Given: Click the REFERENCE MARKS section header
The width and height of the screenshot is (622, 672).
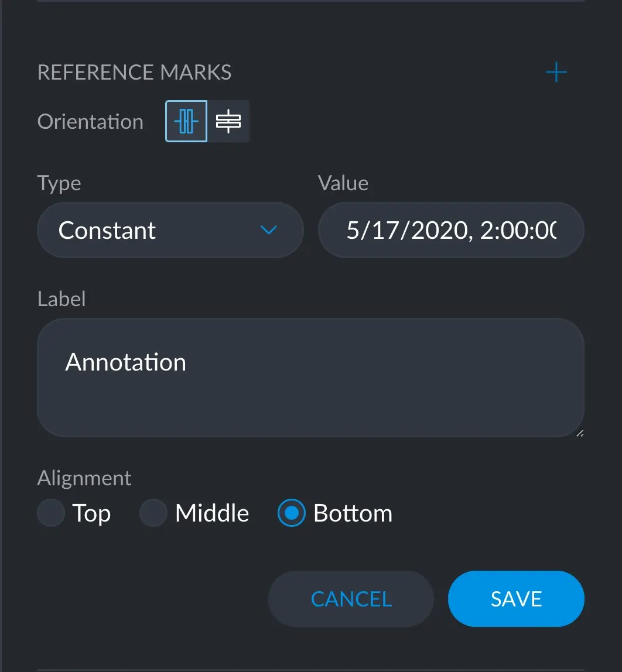Looking at the screenshot, I should coord(134,72).
